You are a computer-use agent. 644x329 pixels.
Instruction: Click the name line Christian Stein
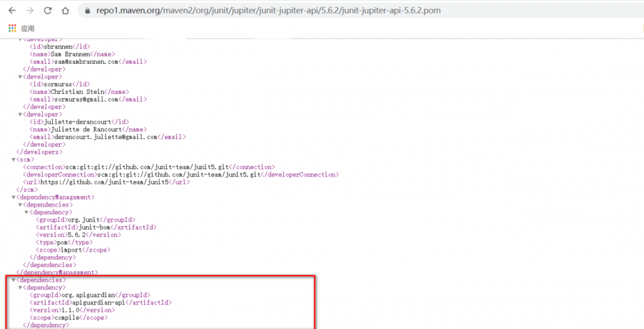[79, 91]
